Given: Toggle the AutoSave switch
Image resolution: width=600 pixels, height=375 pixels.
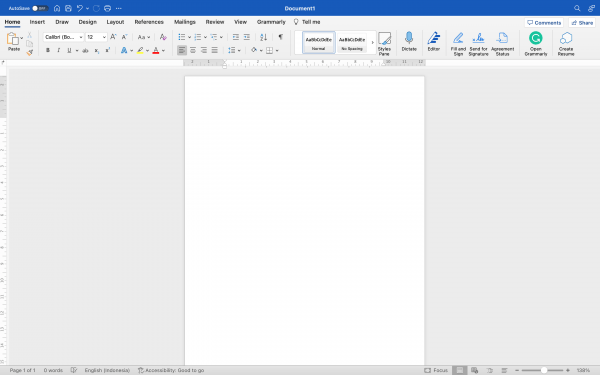Looking at the screenshot, I should pyautogui.click(x=40, y=8).
